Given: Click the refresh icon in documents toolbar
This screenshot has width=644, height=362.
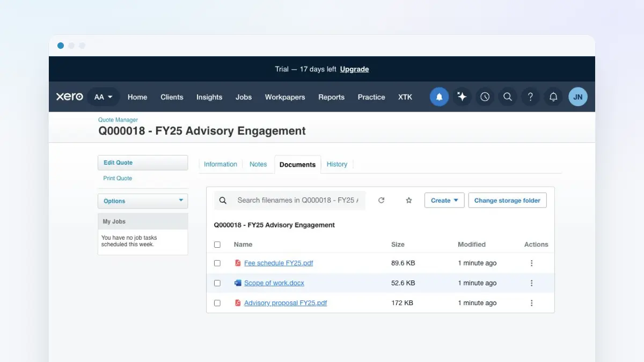Looking at the screenshot, I should tap(382, 201).
